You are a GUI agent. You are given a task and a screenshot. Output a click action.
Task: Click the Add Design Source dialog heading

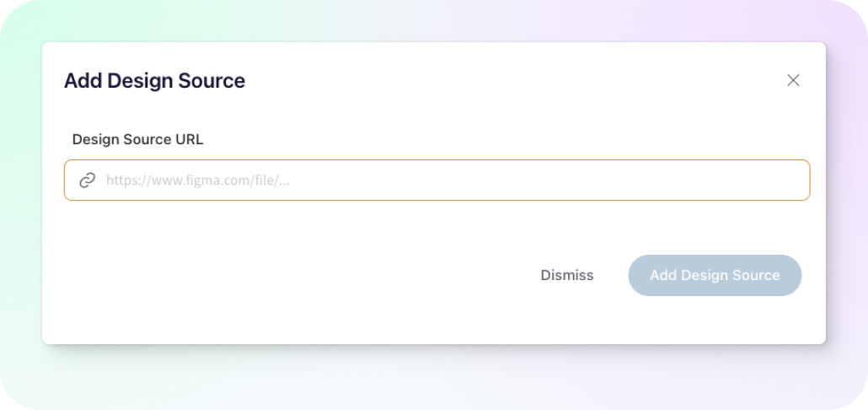click(x=154, y=81)
